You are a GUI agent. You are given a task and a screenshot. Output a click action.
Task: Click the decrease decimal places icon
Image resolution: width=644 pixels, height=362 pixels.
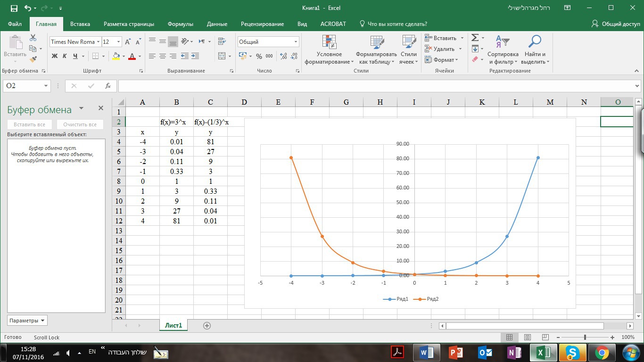294,56
